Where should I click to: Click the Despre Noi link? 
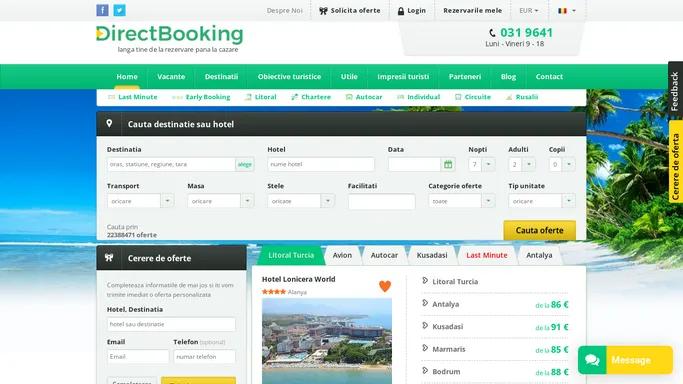coord(284,10)
